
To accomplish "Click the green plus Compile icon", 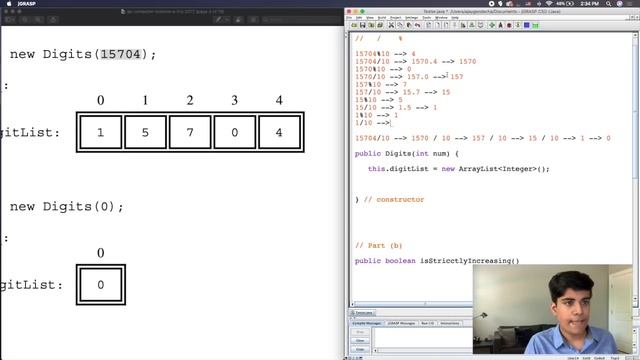I will [492, 25].
